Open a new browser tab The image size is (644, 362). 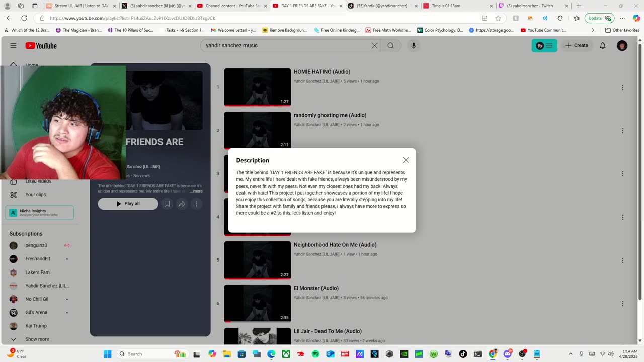(579, 6)
